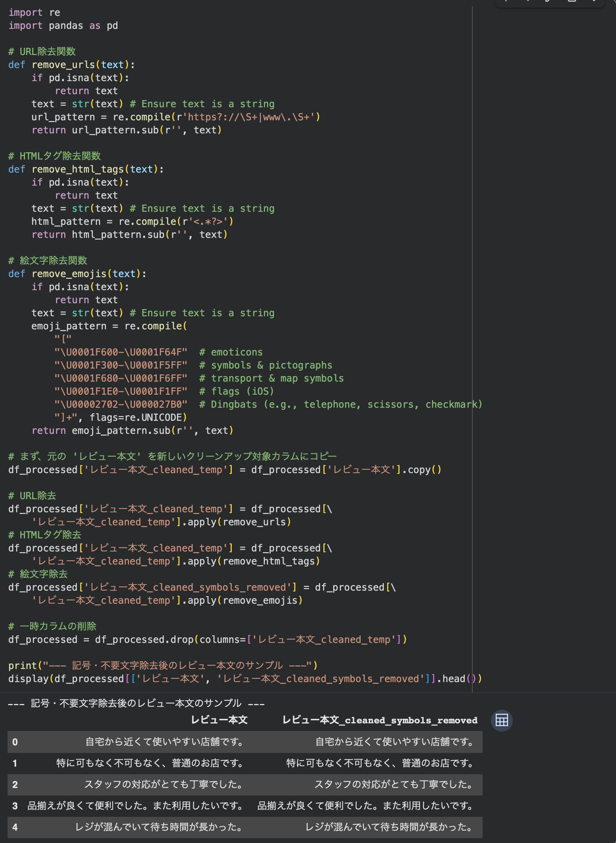Click the '# URL除去関数' comment
This screenshot has width=616, height=843.
(x=42, y=52)
